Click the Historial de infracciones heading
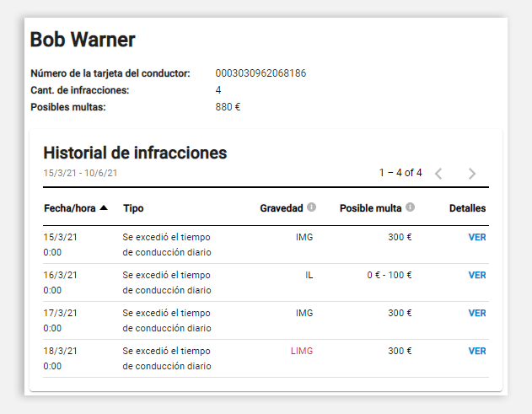This screenshot has height=414, width=532. point(135,153)
